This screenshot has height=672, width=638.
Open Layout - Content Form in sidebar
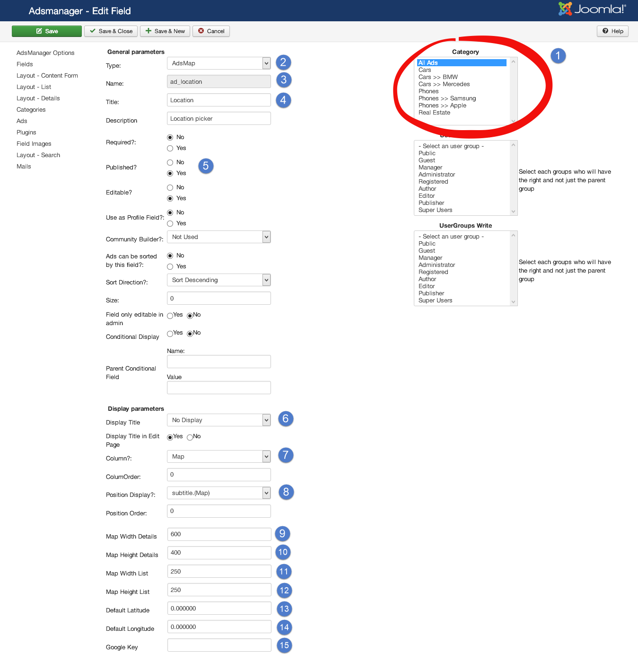[47, 76]
